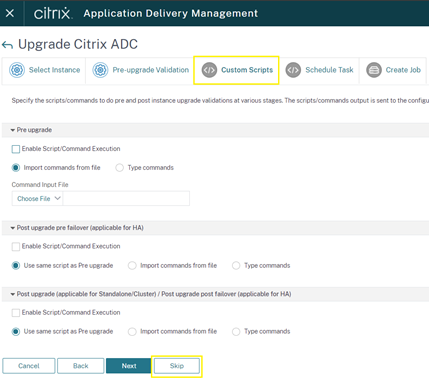
Task: Go to the Pre-upgrade Validation tab
Action: pyautogui.click(x=140, y=70)
